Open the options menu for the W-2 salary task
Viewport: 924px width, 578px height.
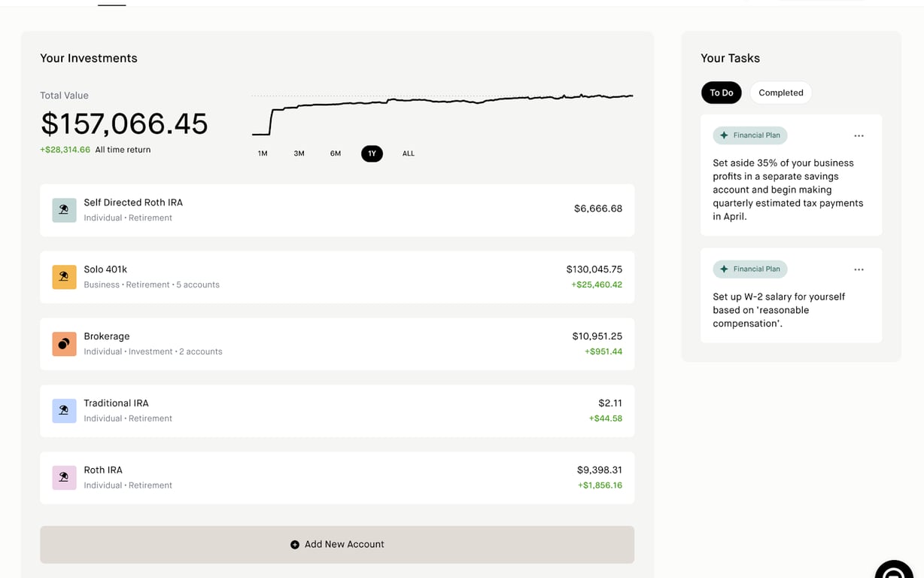point(859,269)
